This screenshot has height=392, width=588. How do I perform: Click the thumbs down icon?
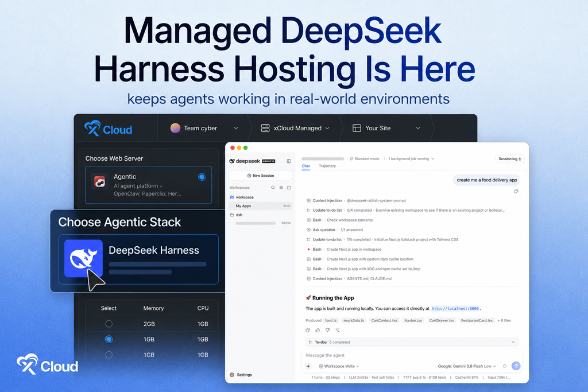point(327,330)
